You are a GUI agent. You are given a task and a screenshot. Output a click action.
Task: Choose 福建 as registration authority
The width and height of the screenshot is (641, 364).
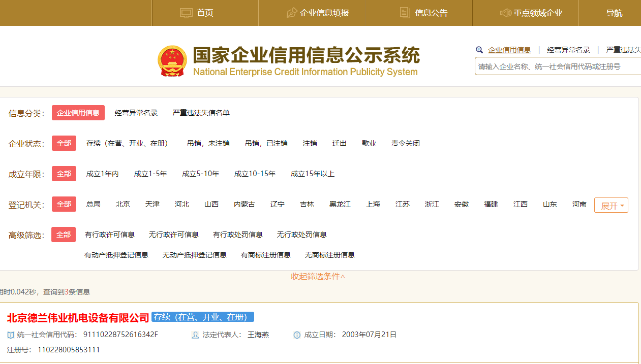[491, 204]
